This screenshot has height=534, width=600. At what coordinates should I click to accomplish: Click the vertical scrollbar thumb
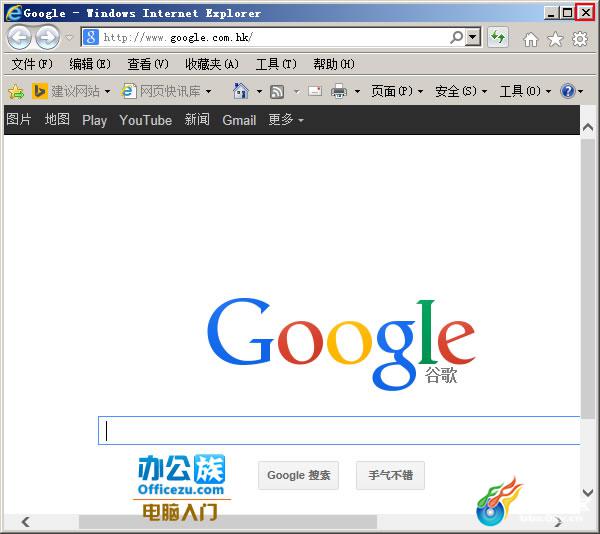588,279
